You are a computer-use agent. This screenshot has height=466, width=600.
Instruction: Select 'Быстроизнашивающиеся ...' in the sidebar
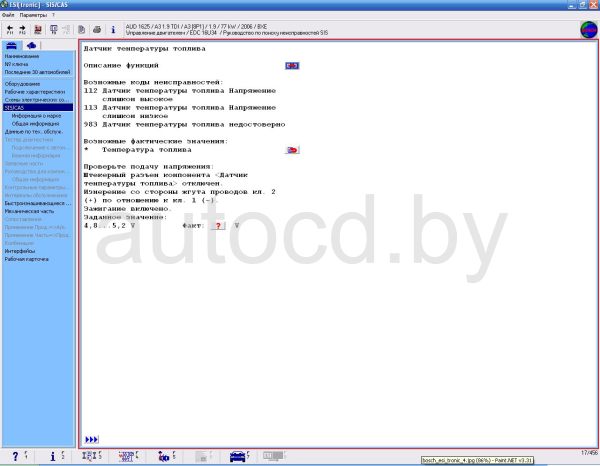pyautogui.click(x=38, y=204)
